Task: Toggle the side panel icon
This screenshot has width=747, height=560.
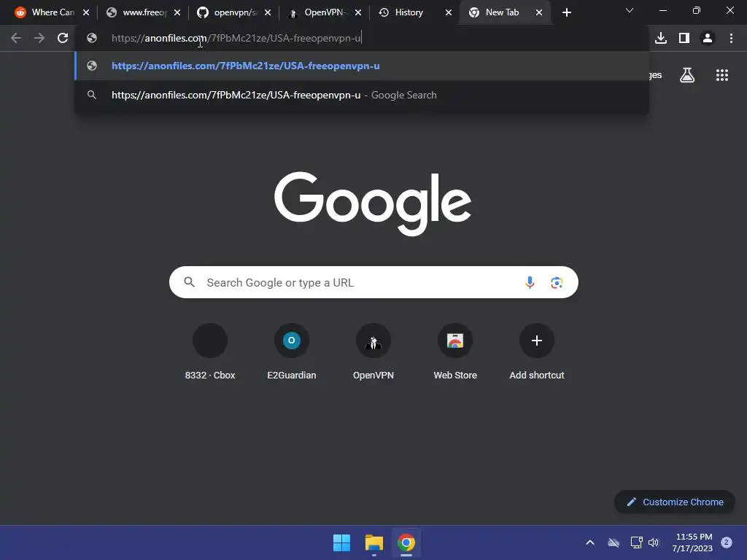Action: [684, 38]
